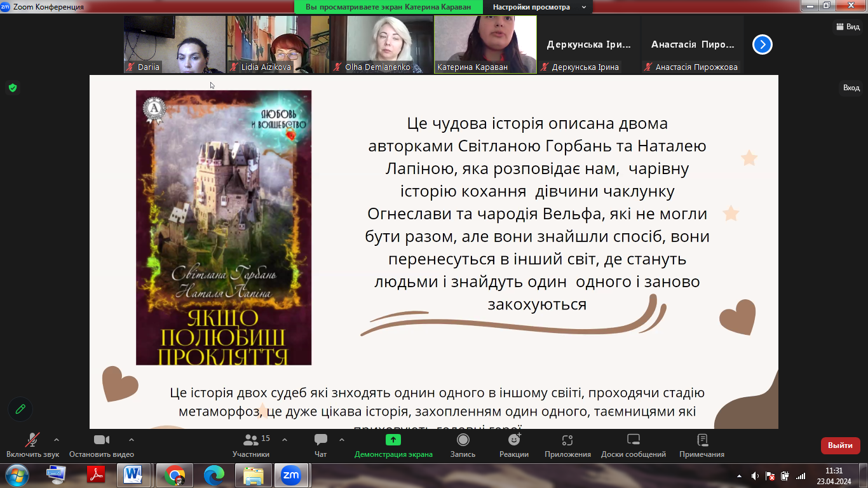Click the green encryption shield icon
Image resolution: width=868 pixels, height=488 pixels.
pos(13,88)
